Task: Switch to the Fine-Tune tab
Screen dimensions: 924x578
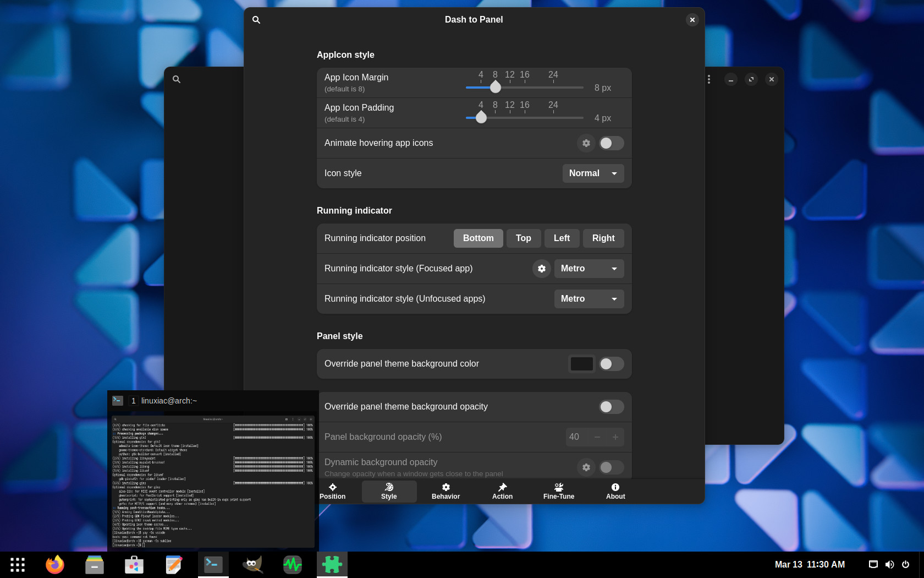Action: tap(559, 492)
